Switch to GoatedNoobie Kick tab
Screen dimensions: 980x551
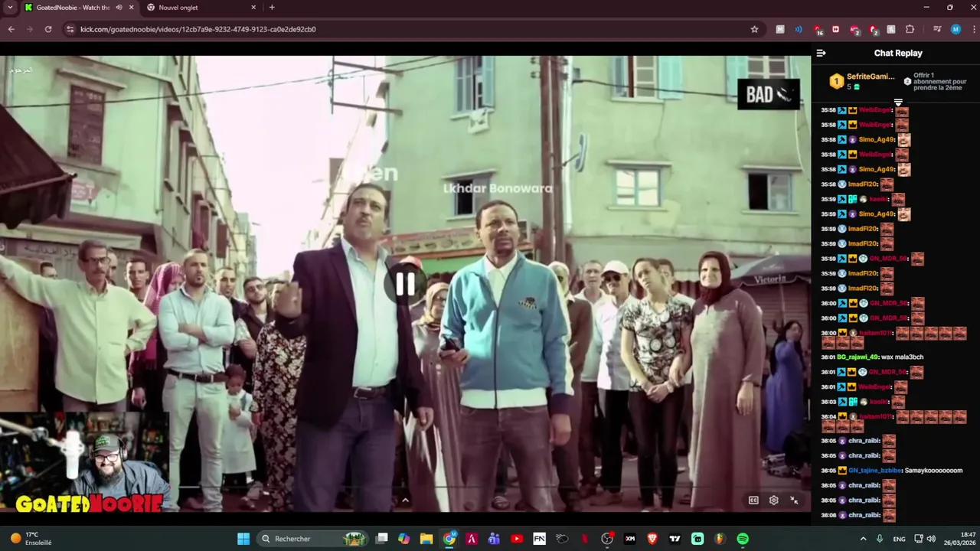79,8
